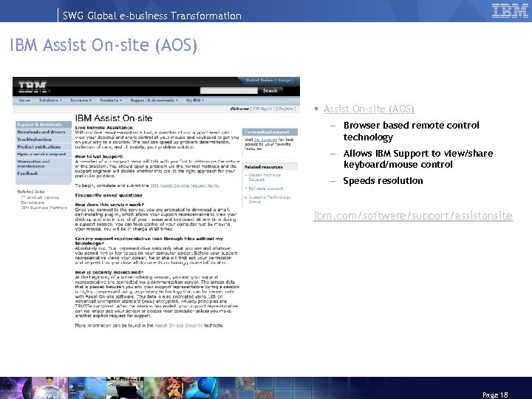532x399 pixels.
Task: Expand the My IBM navigation dropdown
Action: (195, 100)
